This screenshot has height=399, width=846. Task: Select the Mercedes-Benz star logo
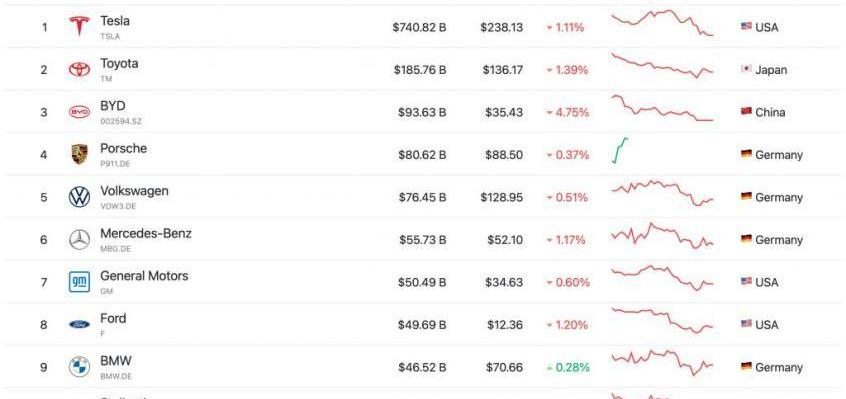click(x=79, y=239)
